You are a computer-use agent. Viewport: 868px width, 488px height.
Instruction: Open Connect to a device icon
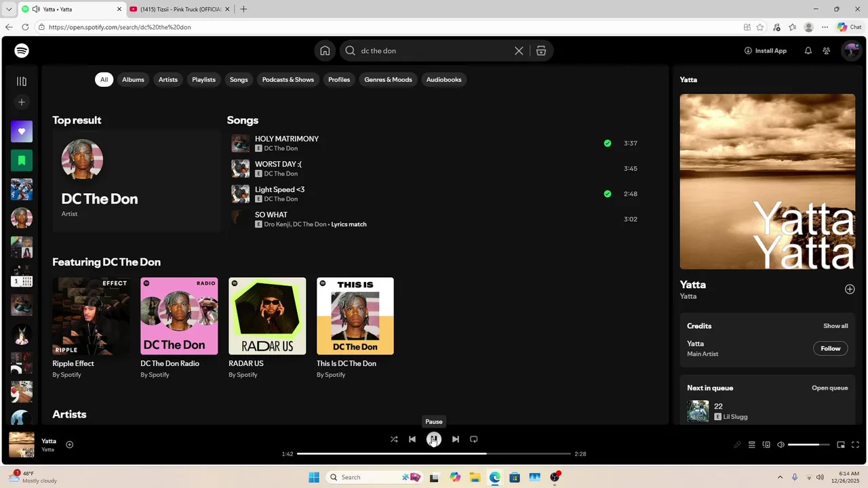[766, 445]
